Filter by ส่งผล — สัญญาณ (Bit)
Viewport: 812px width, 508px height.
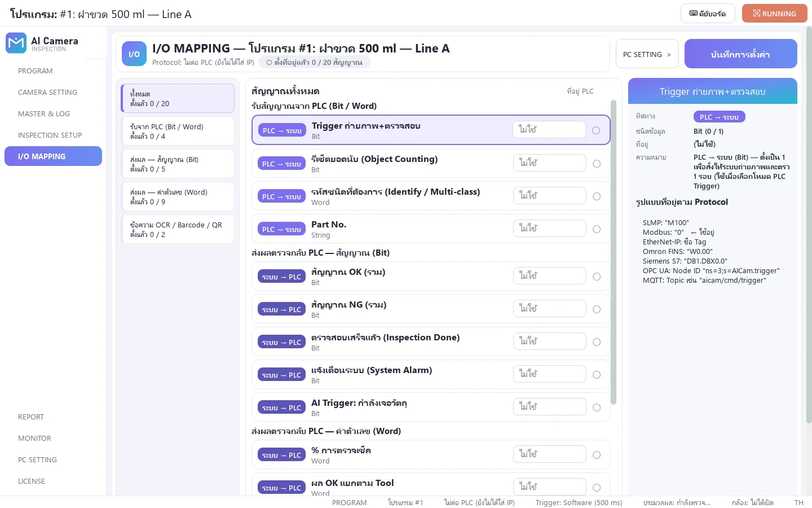[178, 164]
